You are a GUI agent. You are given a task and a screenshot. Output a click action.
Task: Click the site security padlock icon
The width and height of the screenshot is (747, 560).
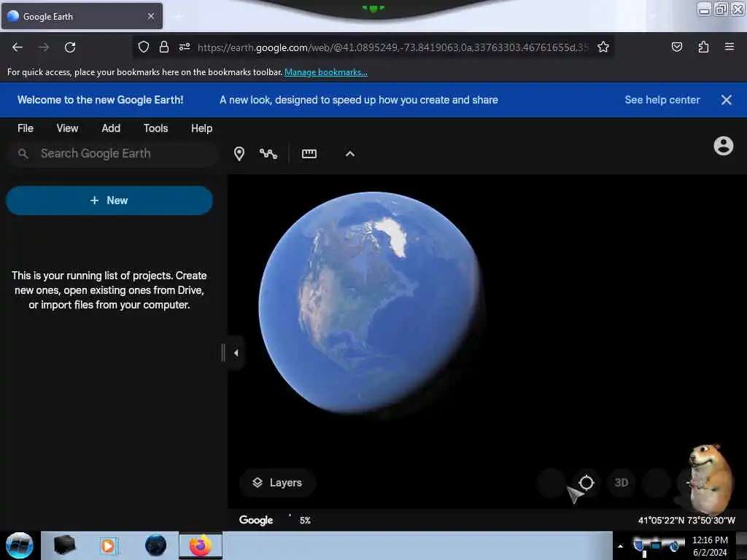(164, 47)
